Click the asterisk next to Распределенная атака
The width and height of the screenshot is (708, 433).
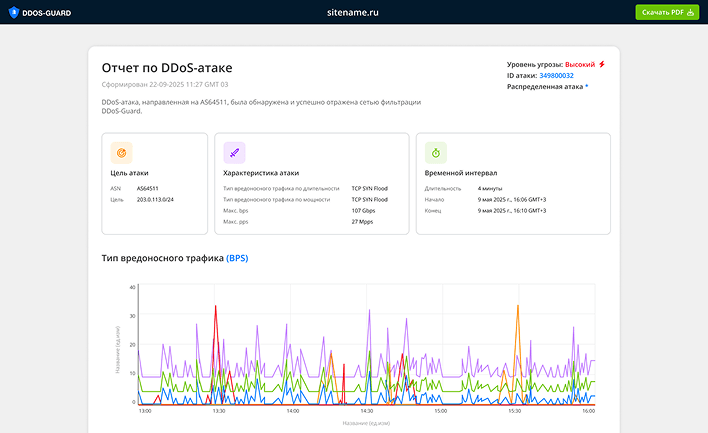(x=587, y=86)
